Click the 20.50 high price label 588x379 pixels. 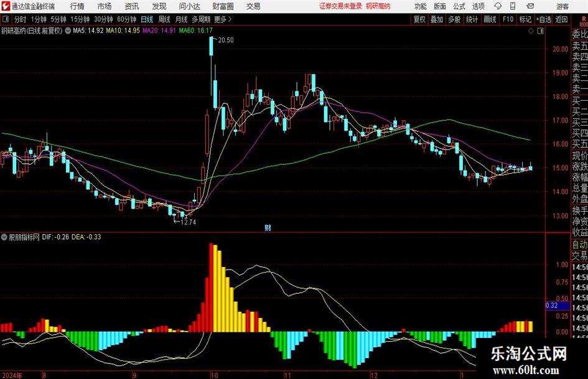tap(226, 40)
